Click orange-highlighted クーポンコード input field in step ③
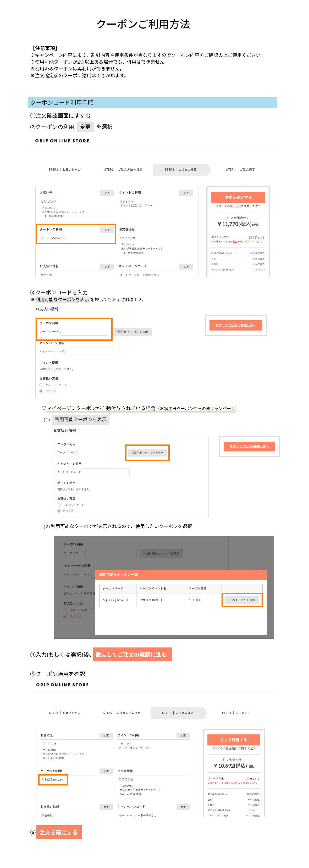 click(x=84, y=332)
